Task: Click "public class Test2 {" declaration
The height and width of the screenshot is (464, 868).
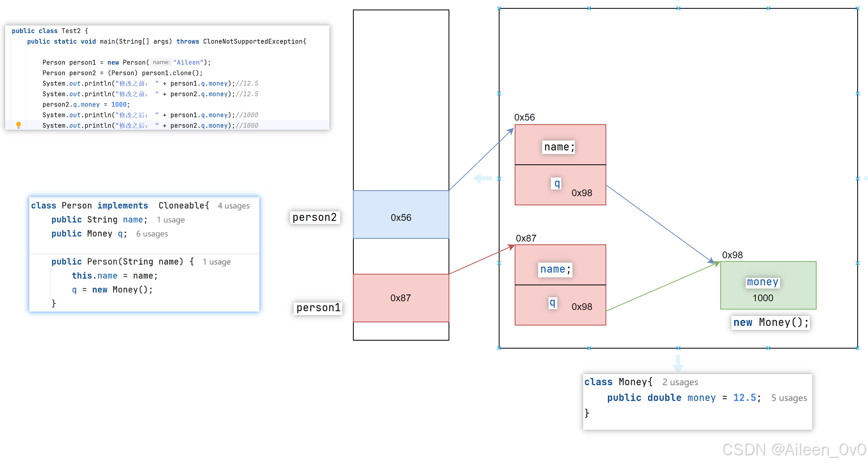Action: [50, 31]
